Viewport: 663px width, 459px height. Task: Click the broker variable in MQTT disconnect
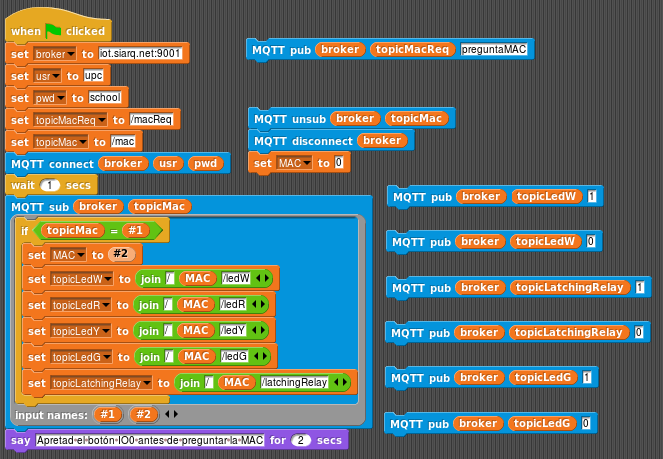tap(382, 140)
